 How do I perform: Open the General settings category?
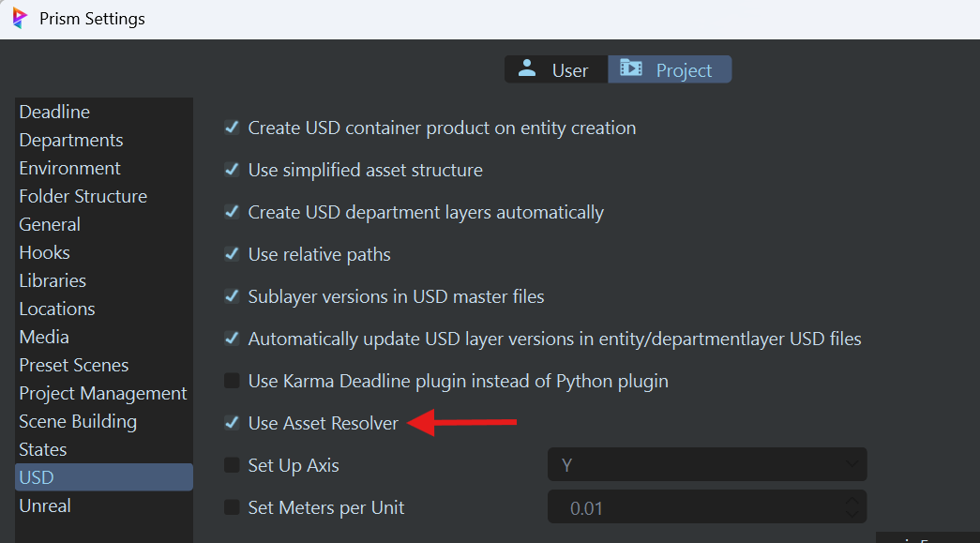[x=104, y=224]
